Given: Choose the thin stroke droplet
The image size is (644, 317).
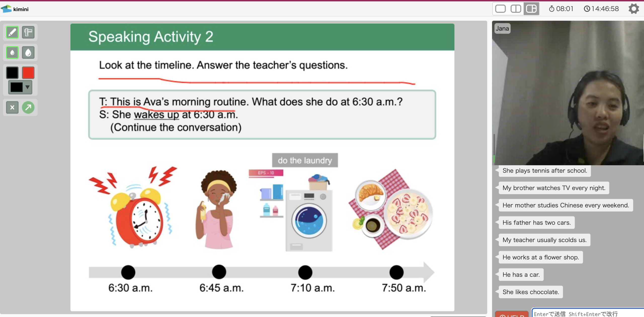Looking at the screenshot, I should click(x=12, y=53).
